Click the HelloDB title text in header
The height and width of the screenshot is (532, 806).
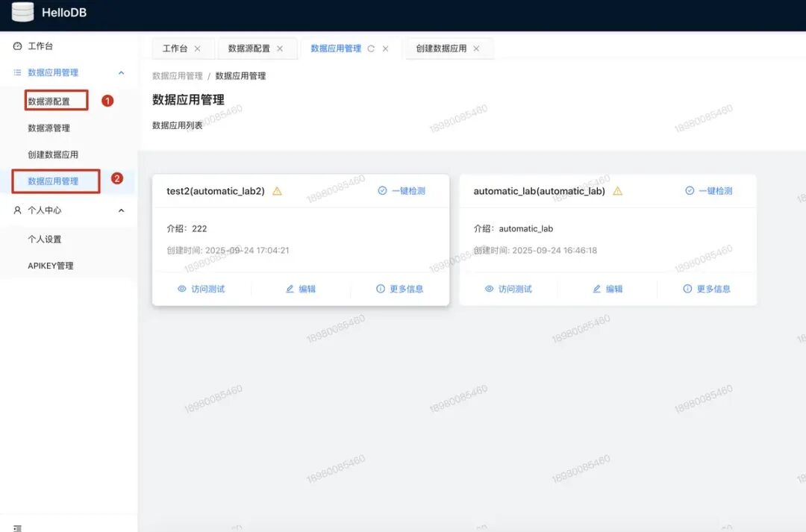64,13
